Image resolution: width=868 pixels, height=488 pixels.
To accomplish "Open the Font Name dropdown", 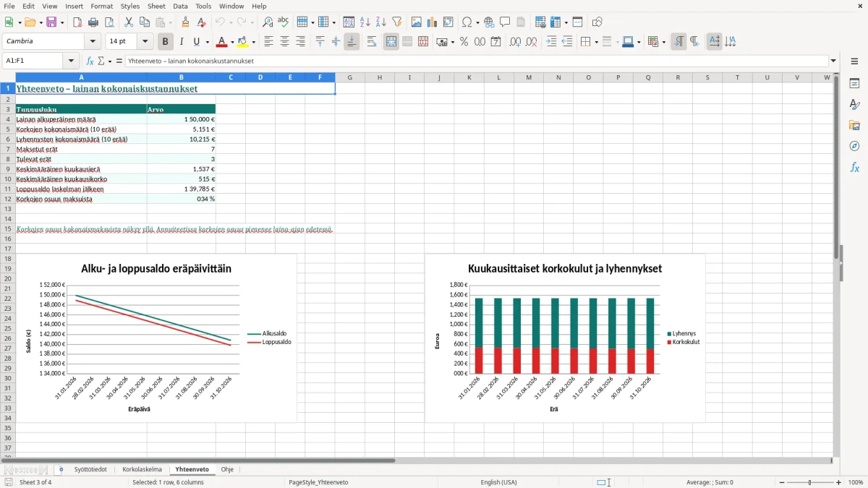I will pyautogui.click(x=92, y=42).
